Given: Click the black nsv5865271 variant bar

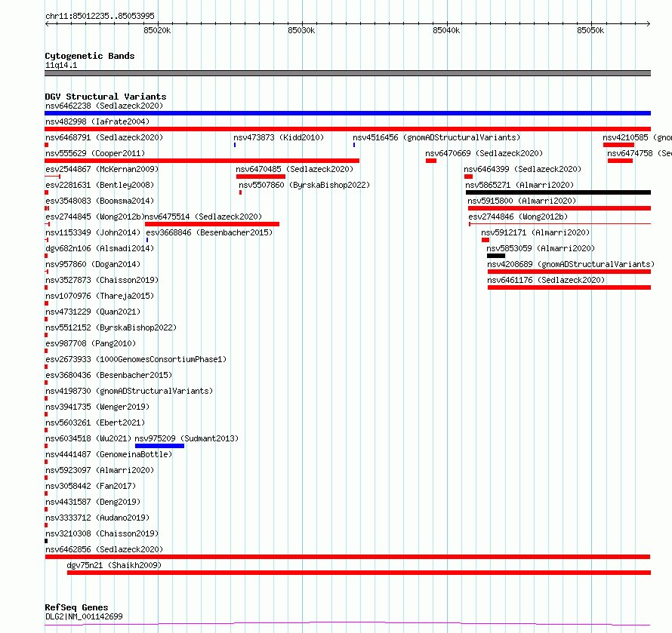Looking at the screenshot, I should pos(559,192).
